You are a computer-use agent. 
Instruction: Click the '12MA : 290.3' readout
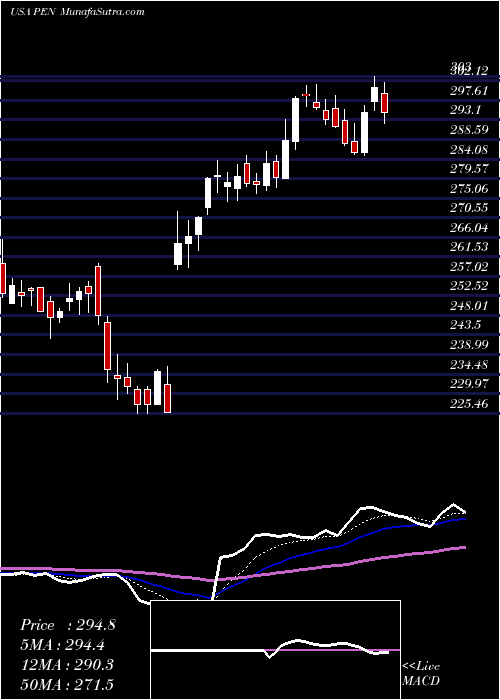67,665
